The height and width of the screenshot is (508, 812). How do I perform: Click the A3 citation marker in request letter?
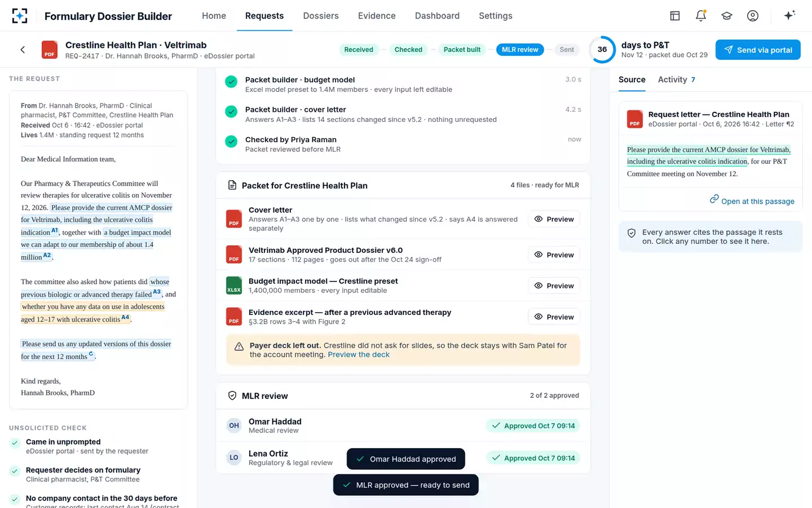tap(157, 292)
